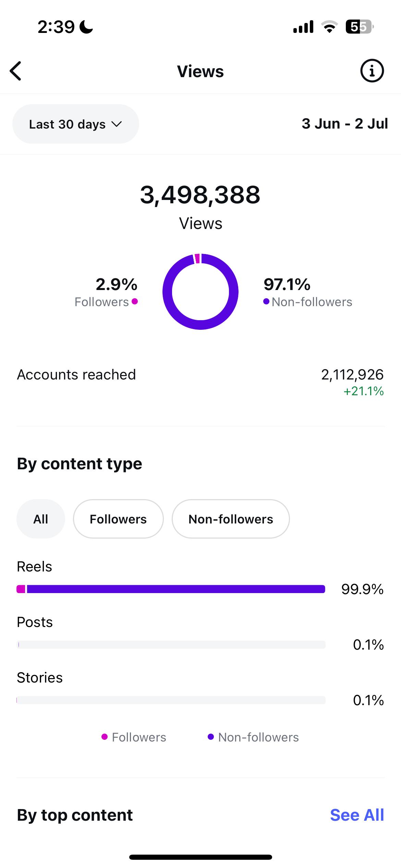This screenshot has width=401, height=868.
Task: Open the info icon next to Views
Action: tap(372, 71)
